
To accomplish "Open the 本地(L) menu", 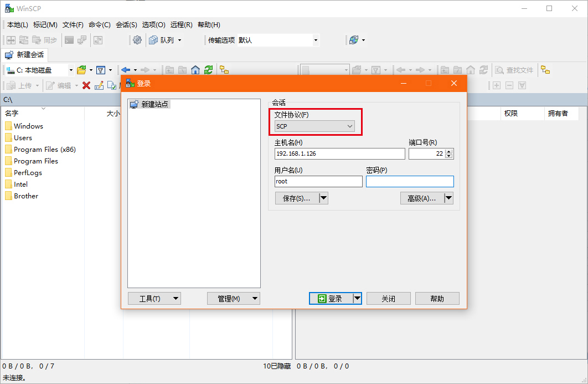I will (18, 25).
